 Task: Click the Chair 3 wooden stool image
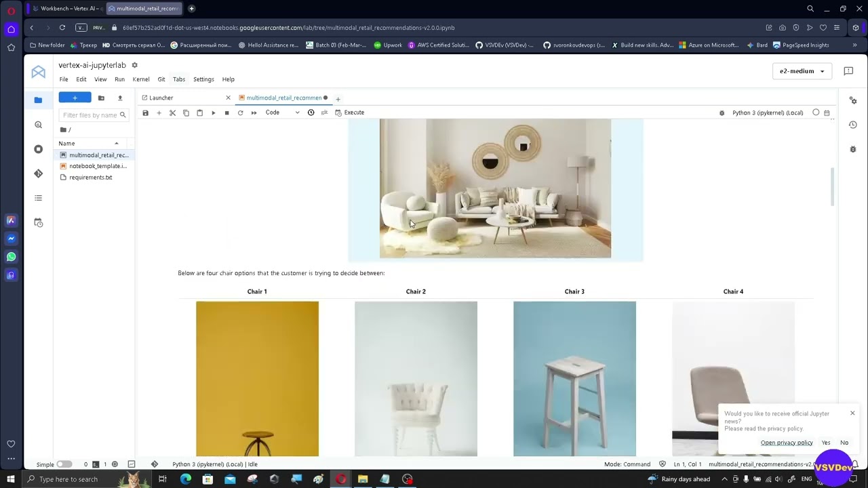pos(574,379)
